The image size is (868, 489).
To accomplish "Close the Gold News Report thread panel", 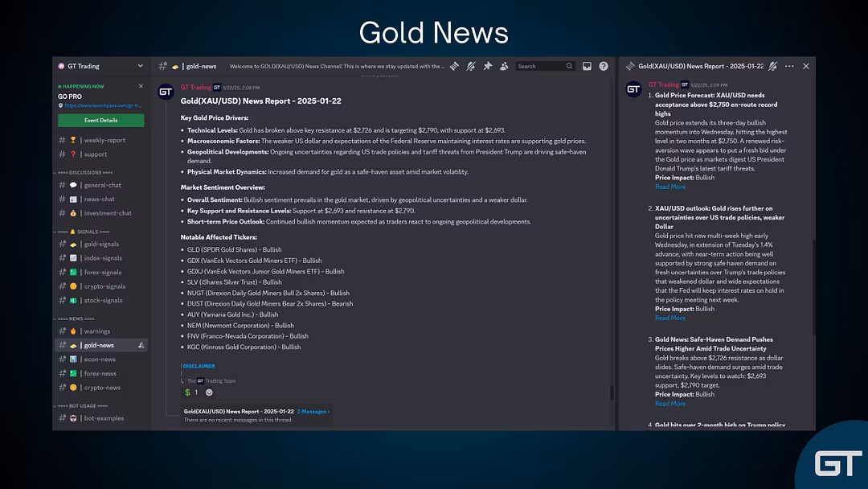I will 806,66.
